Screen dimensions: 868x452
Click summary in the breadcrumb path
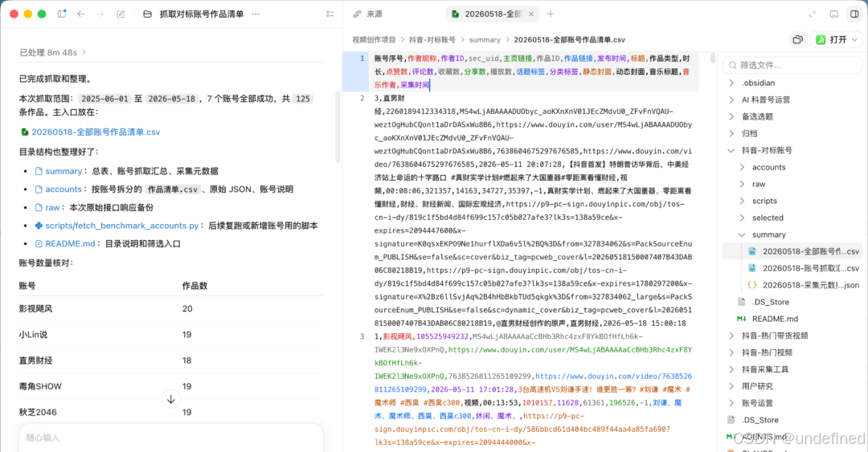tap(485, 40)
